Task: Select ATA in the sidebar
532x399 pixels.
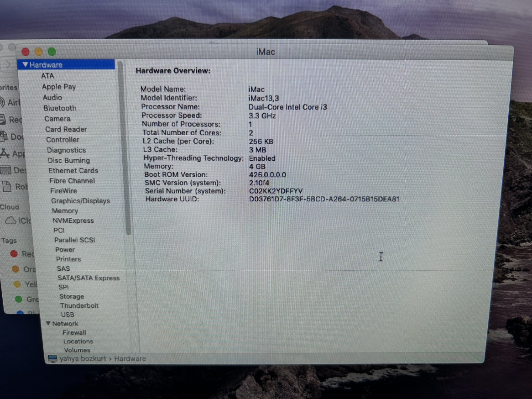Action: (47, 76)
